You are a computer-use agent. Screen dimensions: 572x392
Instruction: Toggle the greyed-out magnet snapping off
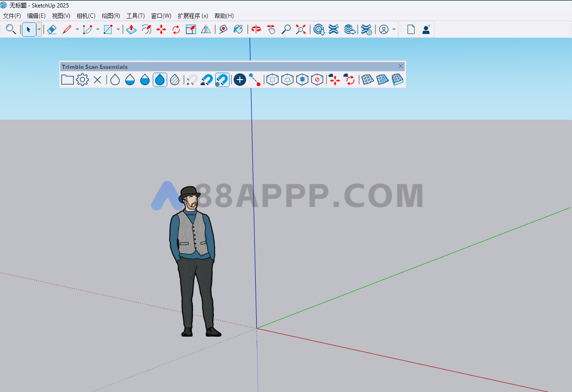pos(191,80)
